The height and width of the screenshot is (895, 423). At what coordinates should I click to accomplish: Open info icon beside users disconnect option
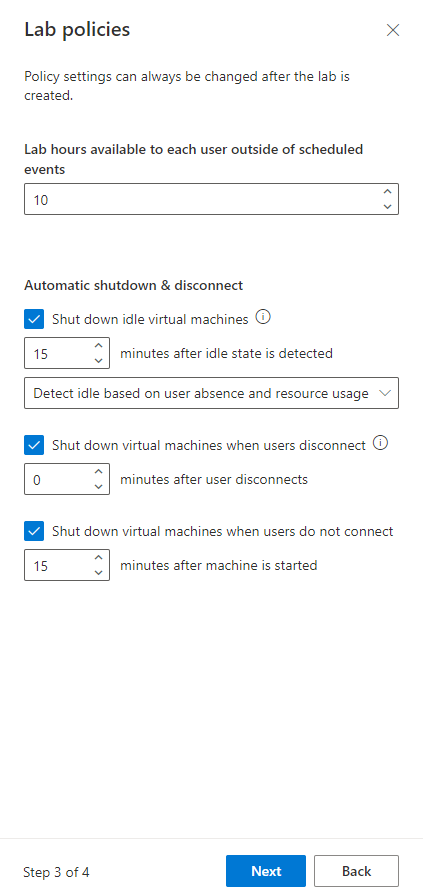coord(380,443)
